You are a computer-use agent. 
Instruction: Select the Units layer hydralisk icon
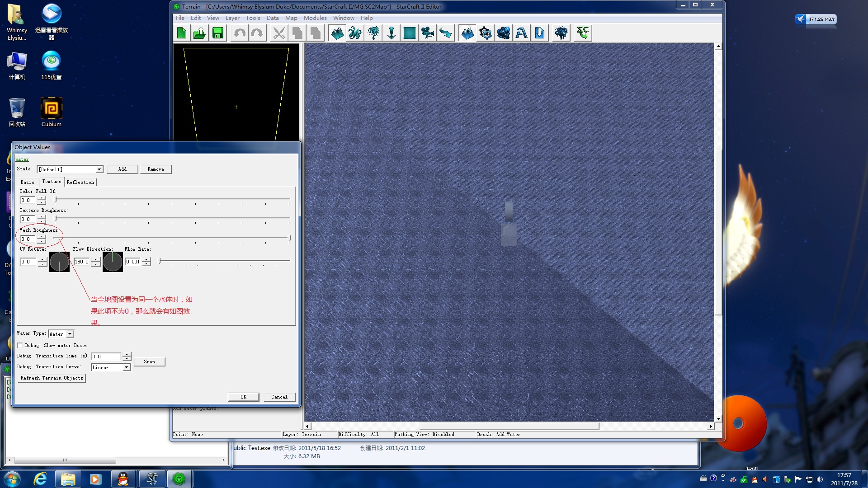[355, 33]
